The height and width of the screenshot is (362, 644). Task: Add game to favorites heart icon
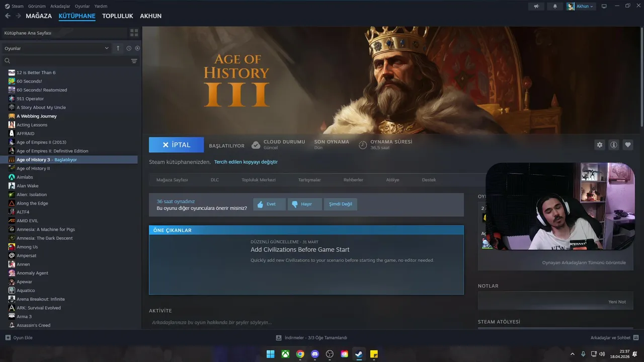627,145
